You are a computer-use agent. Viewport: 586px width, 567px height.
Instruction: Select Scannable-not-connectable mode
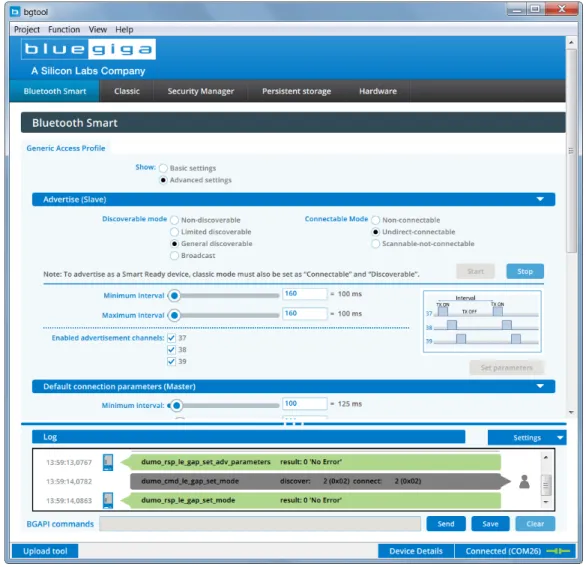pyautogui.click(x=376, y=244)
